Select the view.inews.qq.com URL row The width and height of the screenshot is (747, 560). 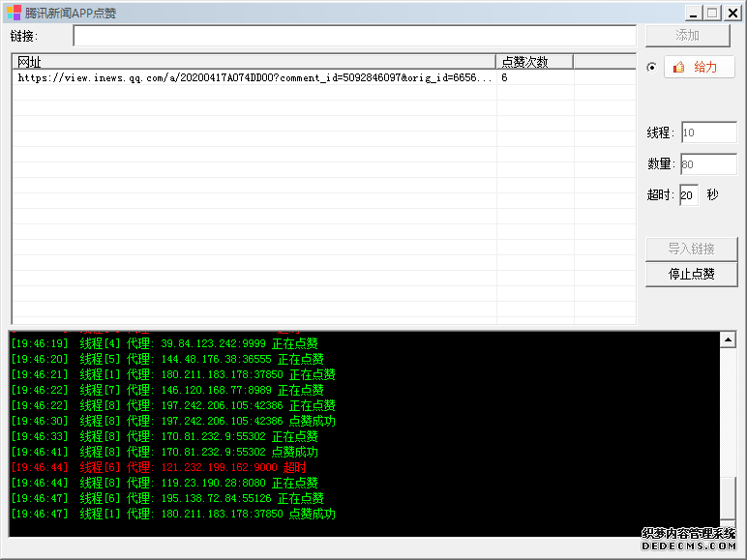pyautogui.click(x=324, y=77)
